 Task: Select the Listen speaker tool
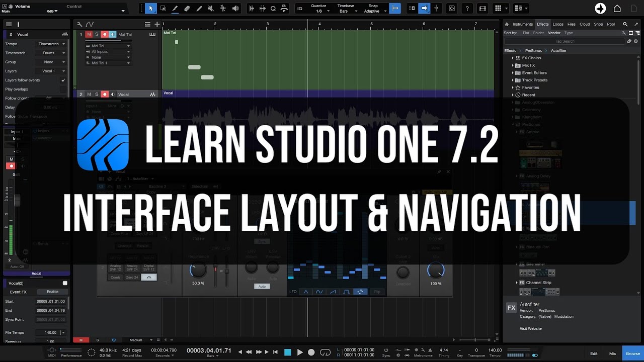[235, 9]
